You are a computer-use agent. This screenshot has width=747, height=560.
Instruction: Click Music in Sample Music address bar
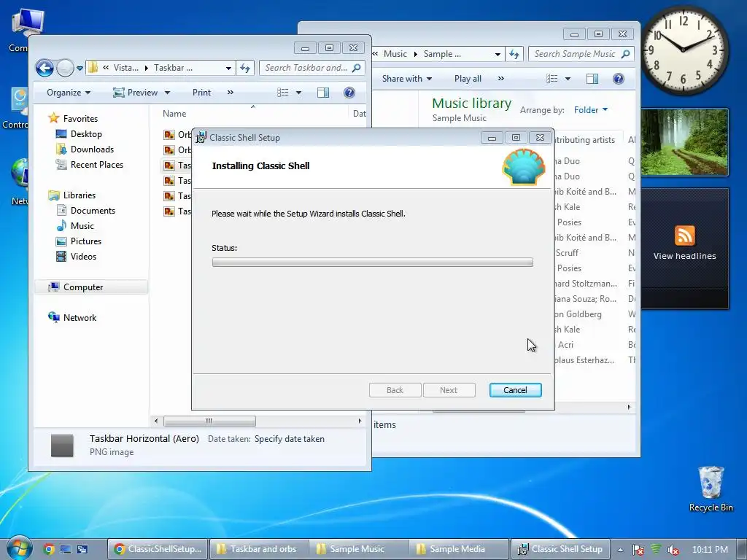click(395, 54)
